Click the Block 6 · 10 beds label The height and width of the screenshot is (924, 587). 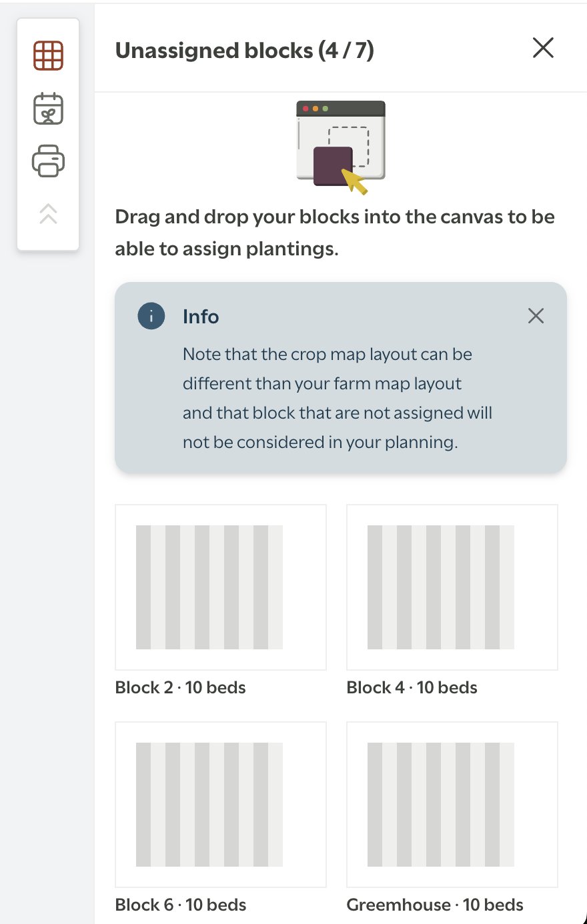[x=181, y=905]
